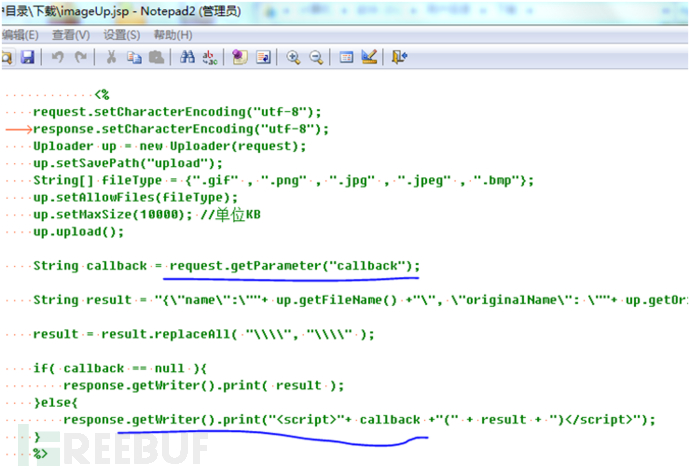Open the 编辑(E) menu
Viewport: 690px width, 473px height.
click(20, 35)
